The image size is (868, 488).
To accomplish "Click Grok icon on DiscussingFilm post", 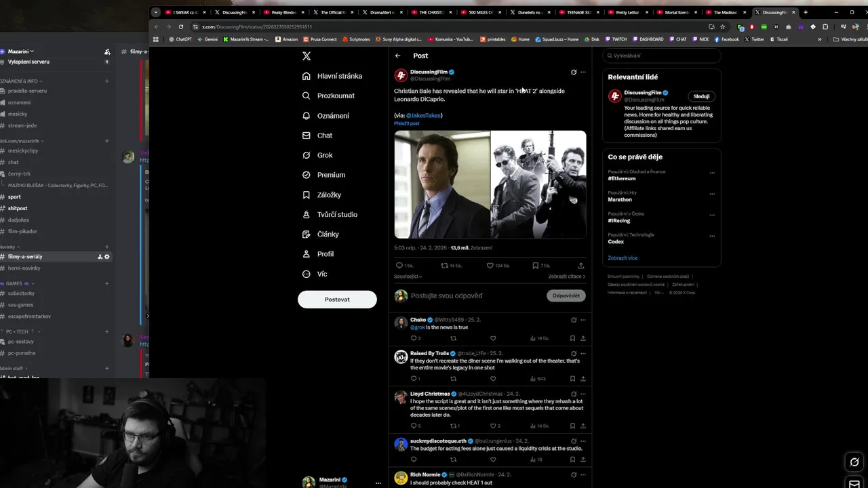I will (574, 72).
